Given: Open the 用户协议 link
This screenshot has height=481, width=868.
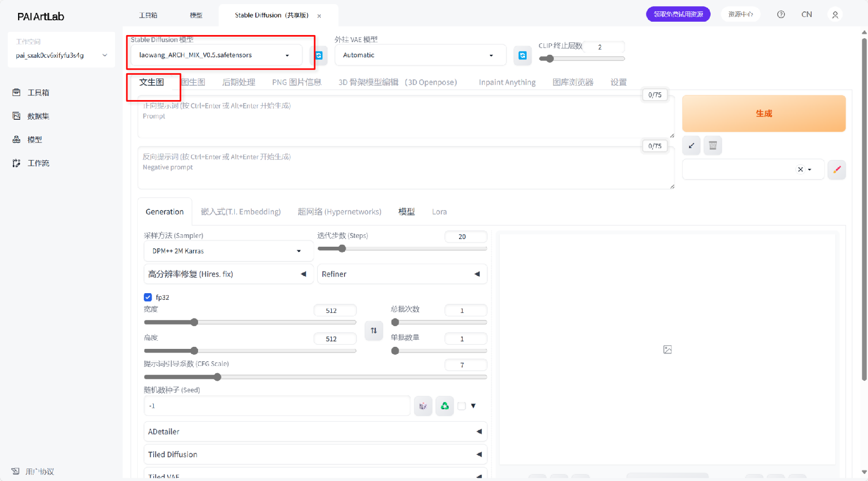Looking at the screenshot, I should point(33,472).
